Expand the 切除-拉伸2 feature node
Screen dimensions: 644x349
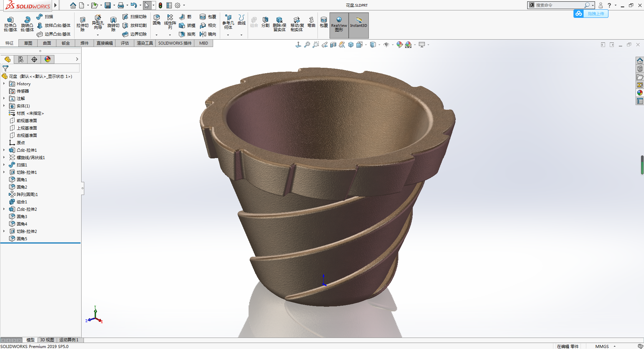point(4,231)
